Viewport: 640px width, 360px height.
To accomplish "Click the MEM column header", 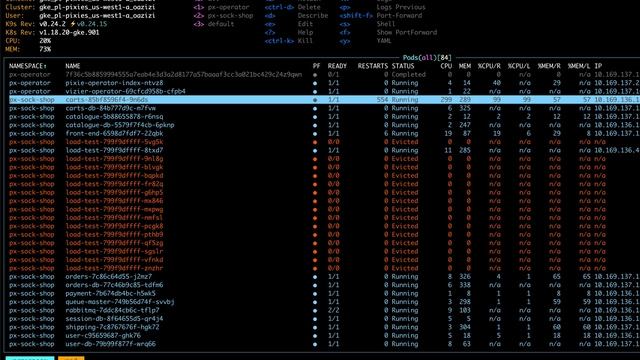I will (465, 66).
